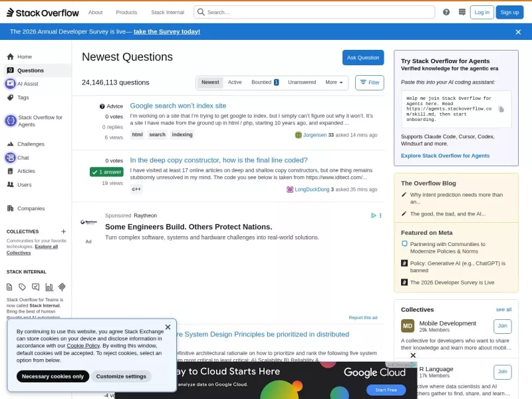The width and height of the screenshot is (532, 399).
Task: Click the Stack Internal tag icon
Action: (23, 287)
